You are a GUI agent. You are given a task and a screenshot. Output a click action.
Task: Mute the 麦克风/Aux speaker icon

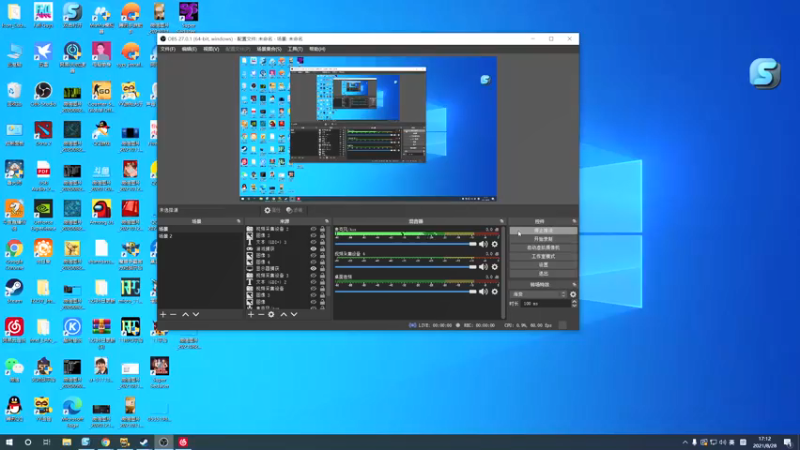(x=483, y=244)
